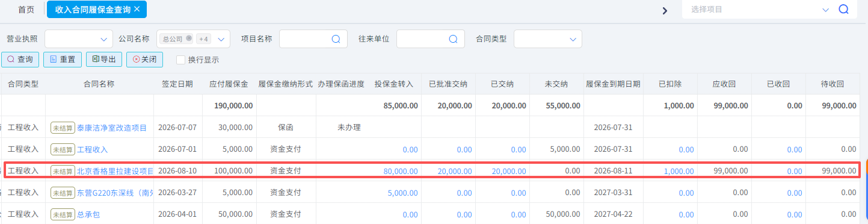Click the search icon in 往来单位 field
The width and height of the screenshot is (868, 224).
point(453,39)
